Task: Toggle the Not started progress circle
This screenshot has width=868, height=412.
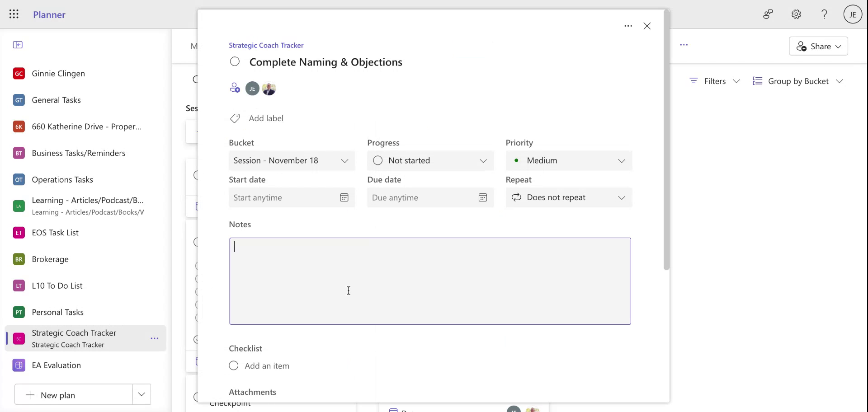Action: tap(378, 160)
